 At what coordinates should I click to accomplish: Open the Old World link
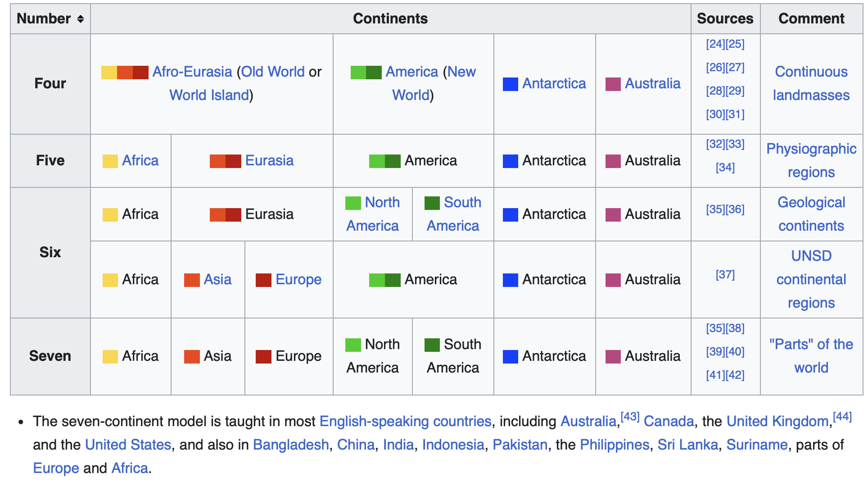273,72
